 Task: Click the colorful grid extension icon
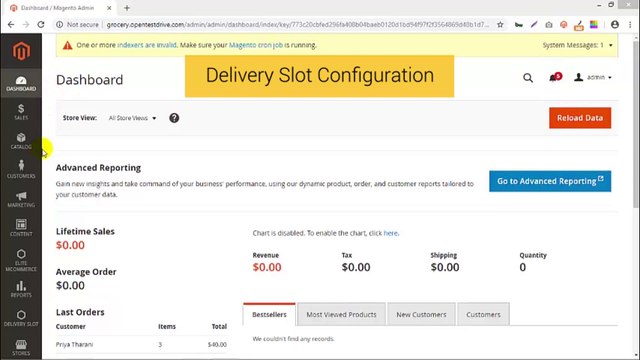coord(594,24)
